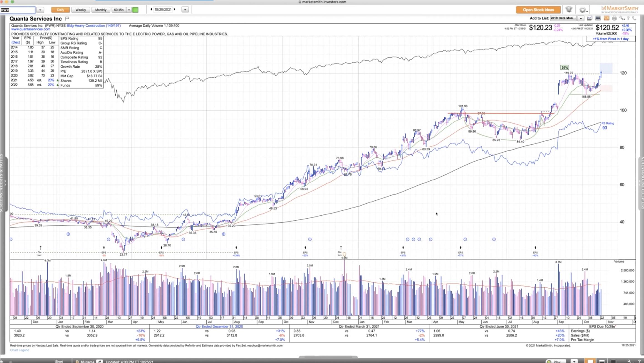
Task: Click the 4.6M volume spike label
Action: (x=344, y=258)
